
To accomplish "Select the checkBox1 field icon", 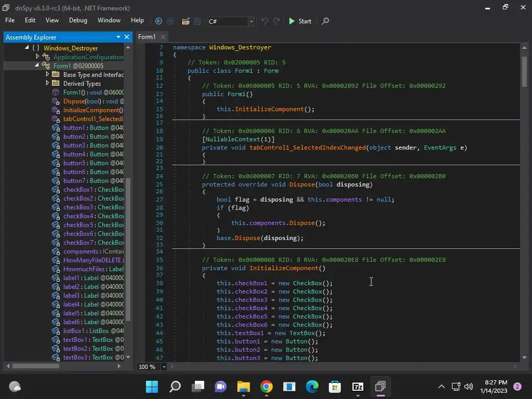I will [x=56, y=189].
